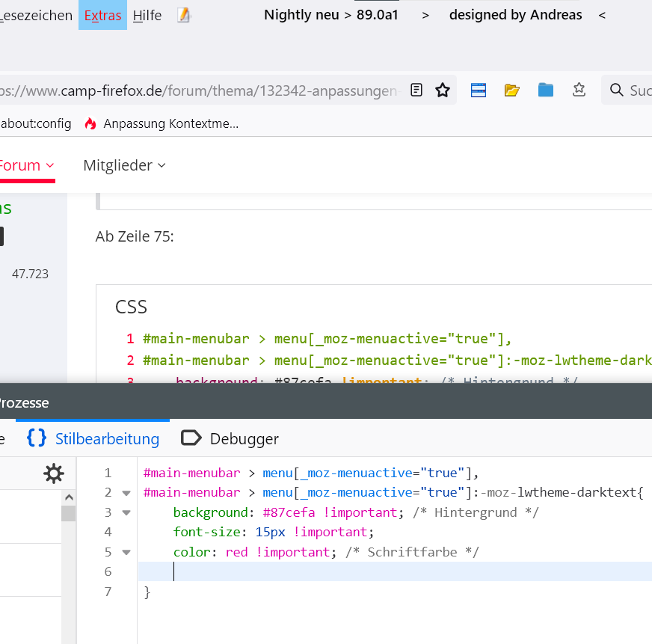Expand the Mitglieder dropdown menu
652x644 pixels.
point(124,165)
